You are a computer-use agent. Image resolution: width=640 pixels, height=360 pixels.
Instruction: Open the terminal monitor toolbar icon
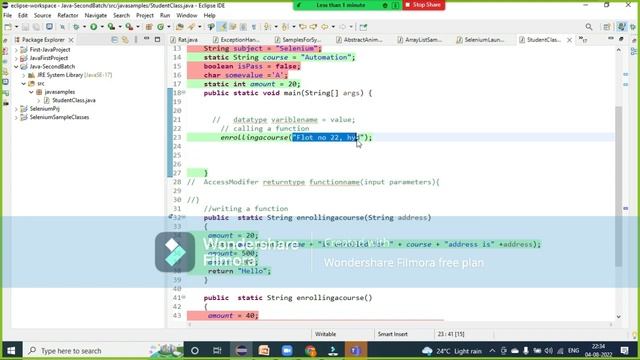(x=49, y=27)
